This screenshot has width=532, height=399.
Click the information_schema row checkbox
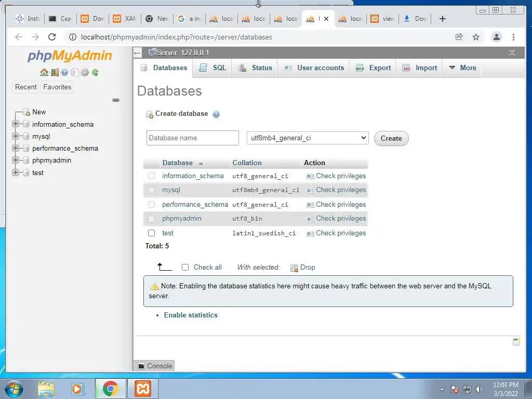tap(151, 176)
